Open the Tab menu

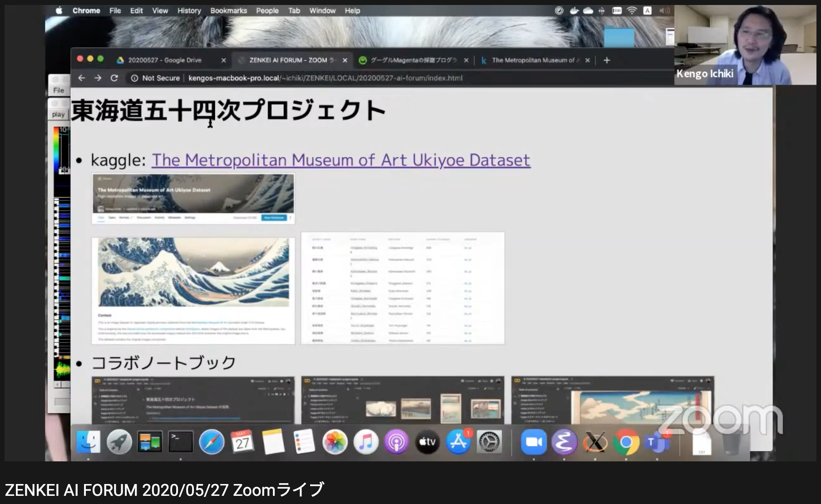tap(294, 10)
